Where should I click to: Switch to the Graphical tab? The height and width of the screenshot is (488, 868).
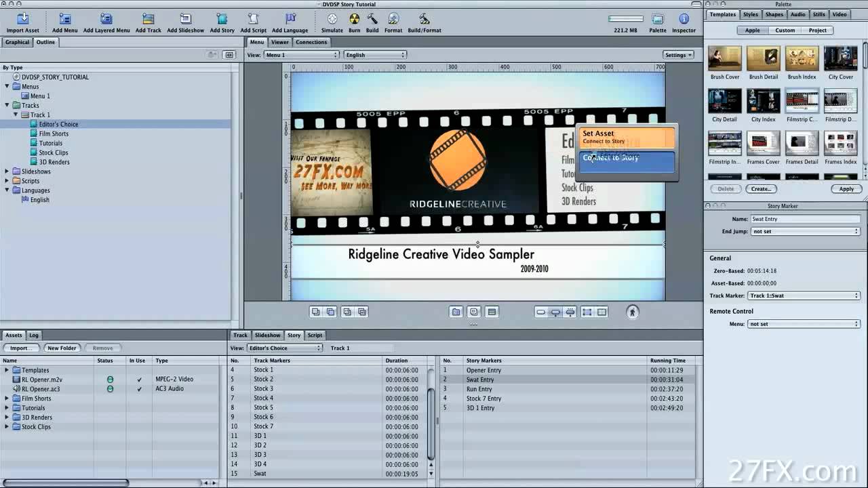click(x=17, y=42)
